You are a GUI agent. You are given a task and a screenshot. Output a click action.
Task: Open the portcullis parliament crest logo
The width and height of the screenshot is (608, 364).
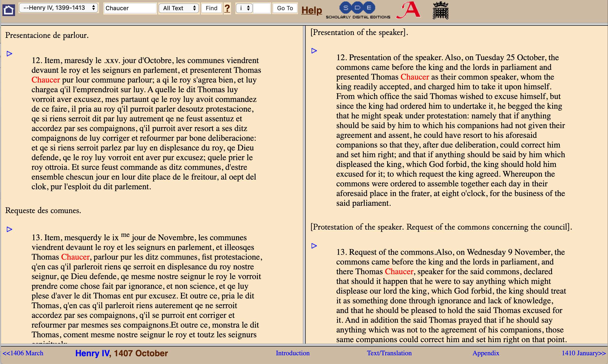coord(441,10)
